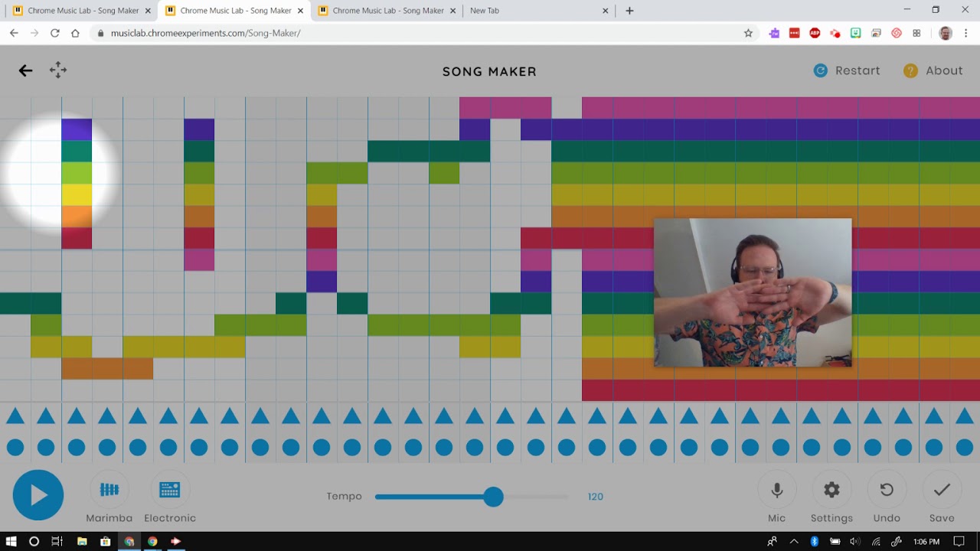Open the volume control in system tray
The image size is (980, 551).
click(x=855, y=541)
